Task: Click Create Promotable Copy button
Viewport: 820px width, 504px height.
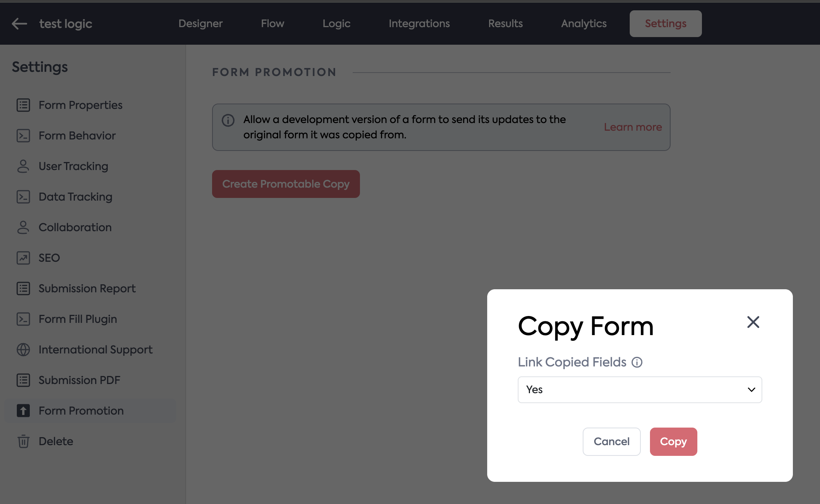Action: click(x=286, y=184)
